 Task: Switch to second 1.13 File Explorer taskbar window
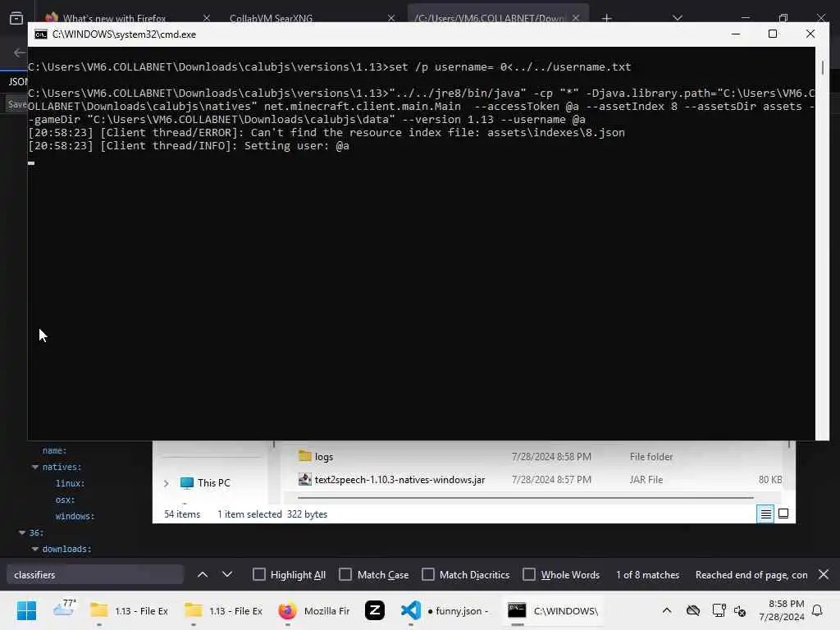pos(223,610)
